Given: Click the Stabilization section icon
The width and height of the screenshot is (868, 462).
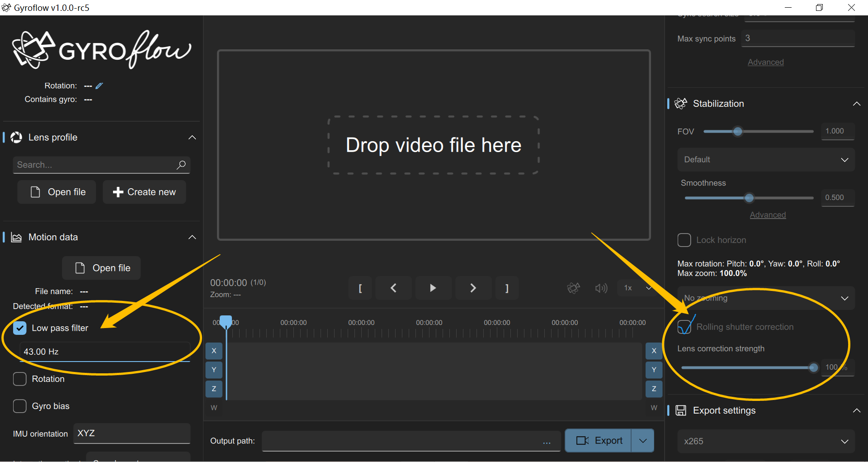Looking at the screenshot, I should coord(681,104).
